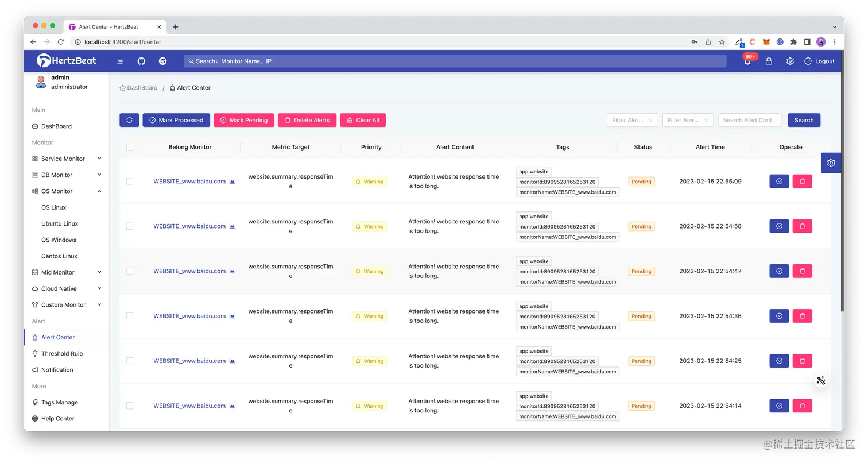Image resolution: width=868 pixels, height=463 pixels.
Task: Collapse the OS Monitor submenu
Action: [67, 191]
